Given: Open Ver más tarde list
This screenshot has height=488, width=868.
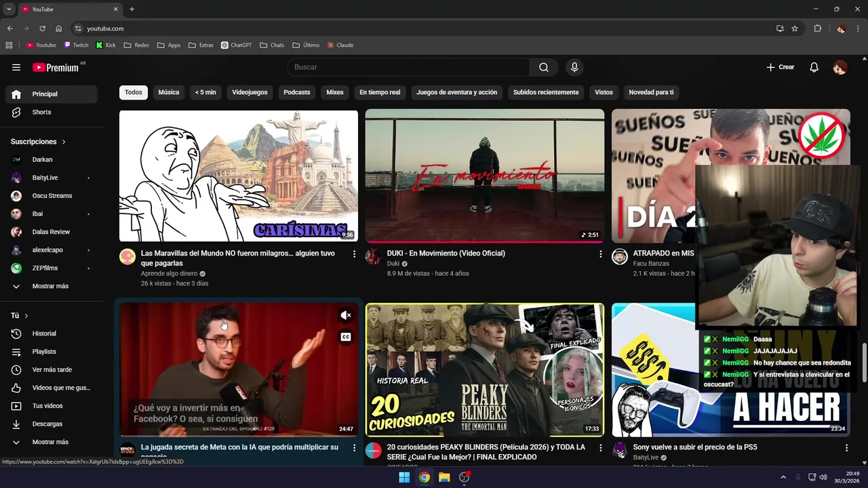Looking at the screenshot, I should pyautogui.click(x=52, y=369).
